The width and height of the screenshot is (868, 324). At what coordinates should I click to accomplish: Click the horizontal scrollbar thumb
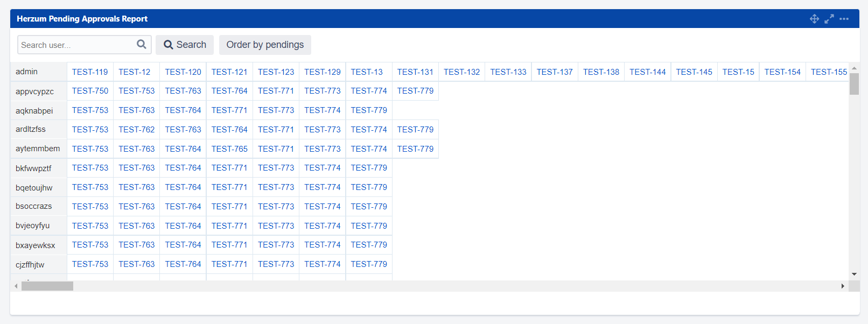[47, 286]
